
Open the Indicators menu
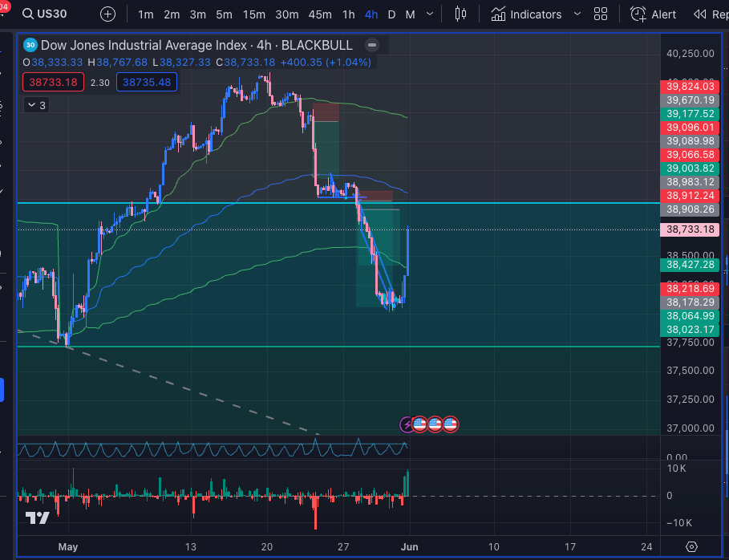click(x=526, y=14)
